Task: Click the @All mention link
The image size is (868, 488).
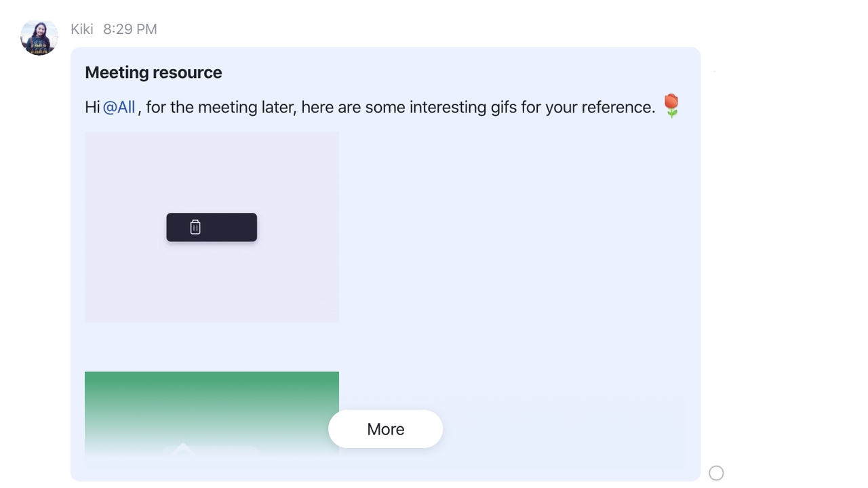Action: [x=119, y=107]
